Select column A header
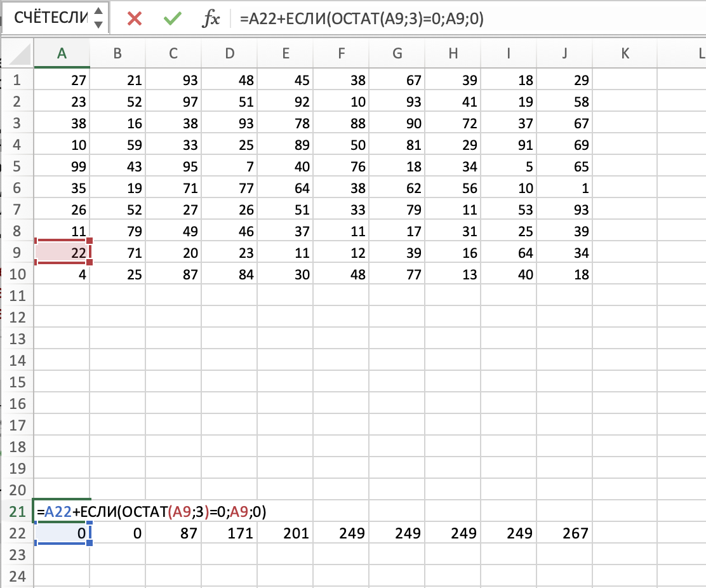Screen dimensions: 706x588 (x=62, y=55)
